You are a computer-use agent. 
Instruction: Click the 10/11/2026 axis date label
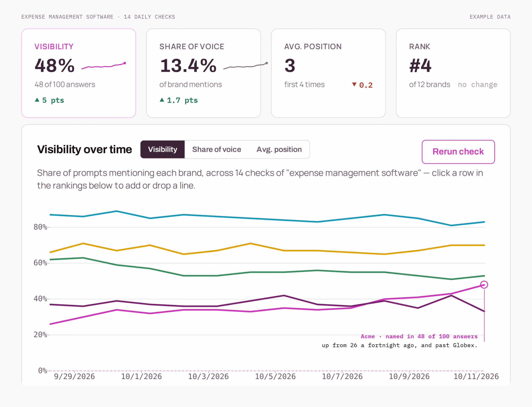tap(476, 376)
